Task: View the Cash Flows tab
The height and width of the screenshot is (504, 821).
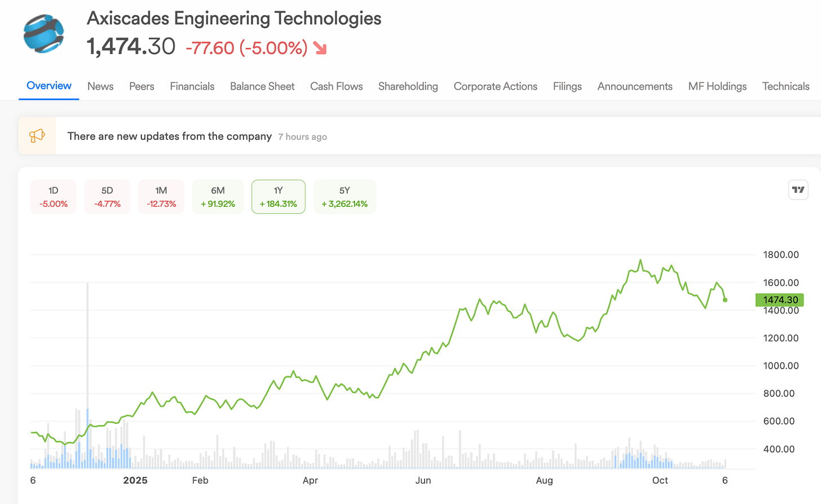Action: point(337,86)
